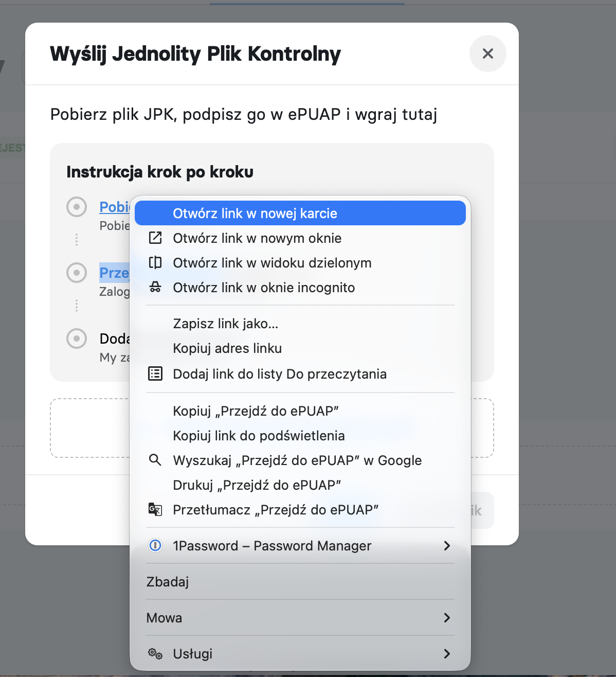The height and width of the screenshot is (677, 616).
Task: Select the third step radio circle
Action: coord(77,338)
